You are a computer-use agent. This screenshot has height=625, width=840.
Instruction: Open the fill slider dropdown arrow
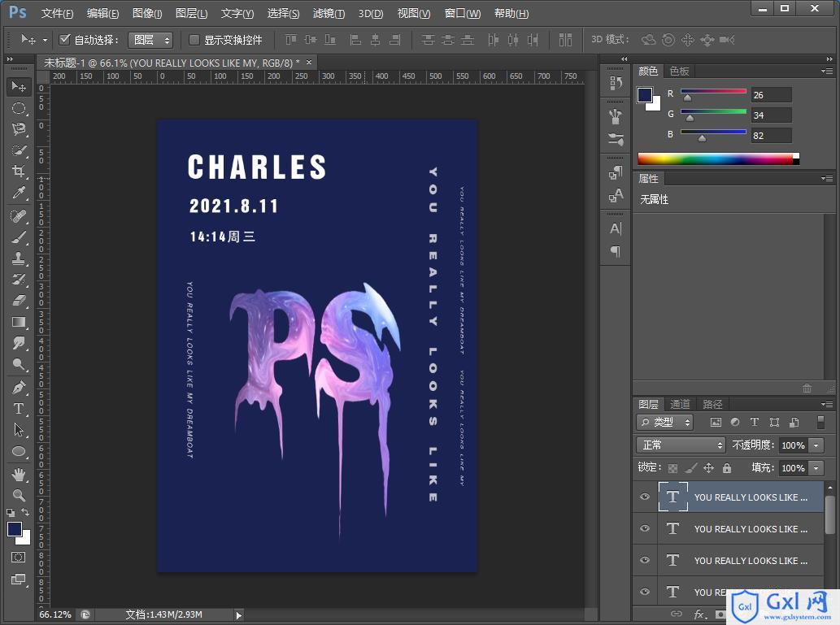pyautogui.click(x=816, y=468)
